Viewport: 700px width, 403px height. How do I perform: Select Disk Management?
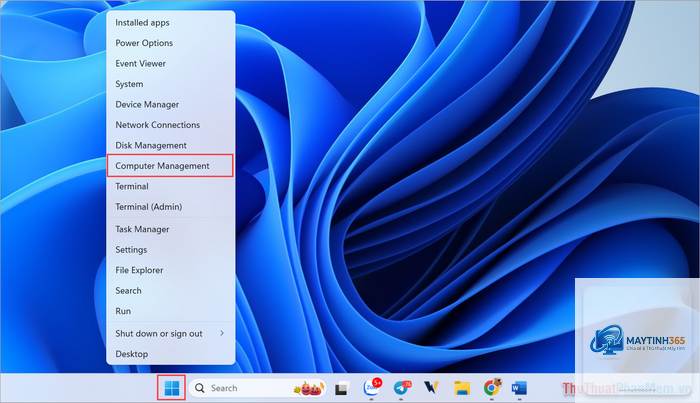(171, 145)
